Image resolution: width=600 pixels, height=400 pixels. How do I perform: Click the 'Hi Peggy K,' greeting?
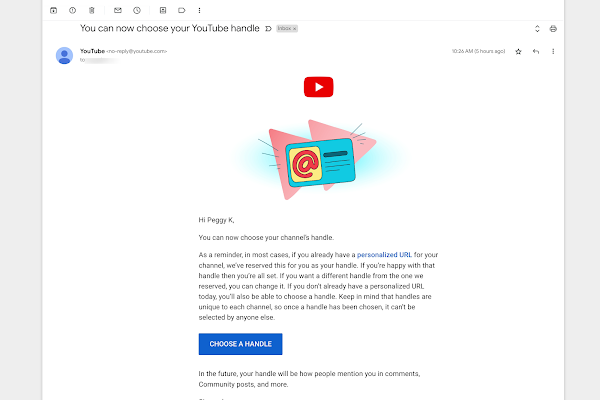click(216, 220)
